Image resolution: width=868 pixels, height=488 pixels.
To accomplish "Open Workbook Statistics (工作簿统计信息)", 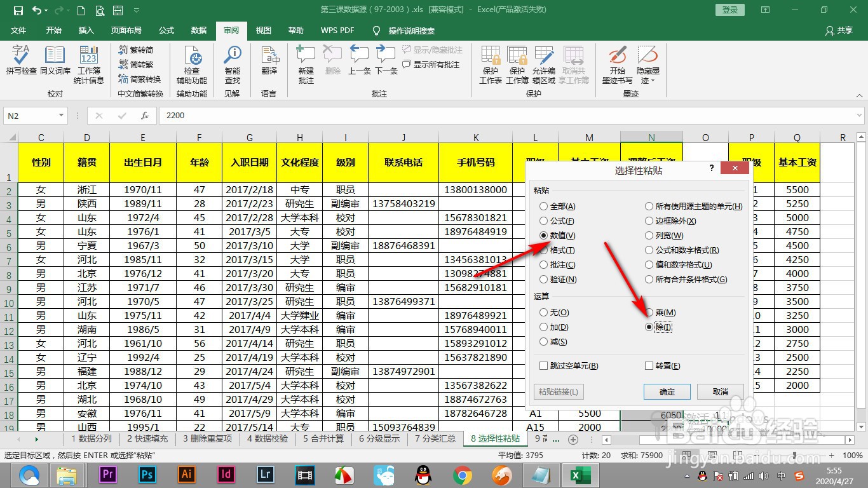I will (x=89, y=64).
